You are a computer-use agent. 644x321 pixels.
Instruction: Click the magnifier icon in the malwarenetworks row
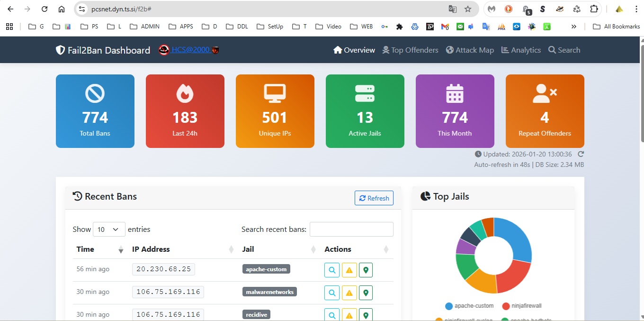click(x=331, y=293)
